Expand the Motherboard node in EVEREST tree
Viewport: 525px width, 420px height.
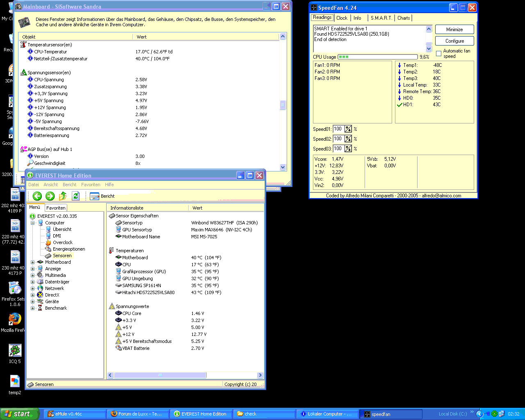[32, 262]
